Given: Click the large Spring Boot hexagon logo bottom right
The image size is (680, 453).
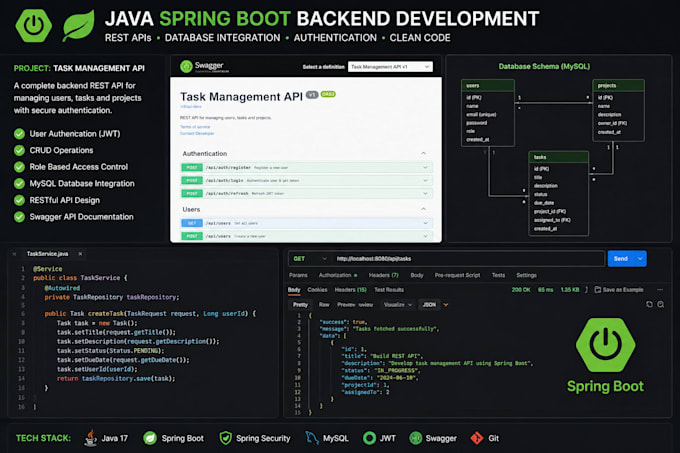Looking at the screenshot, I should click(x=605, y=345).
